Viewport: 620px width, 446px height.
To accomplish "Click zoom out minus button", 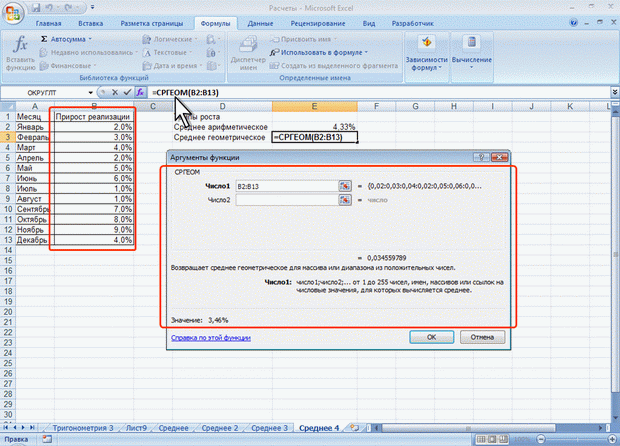I will coord(541,439).
